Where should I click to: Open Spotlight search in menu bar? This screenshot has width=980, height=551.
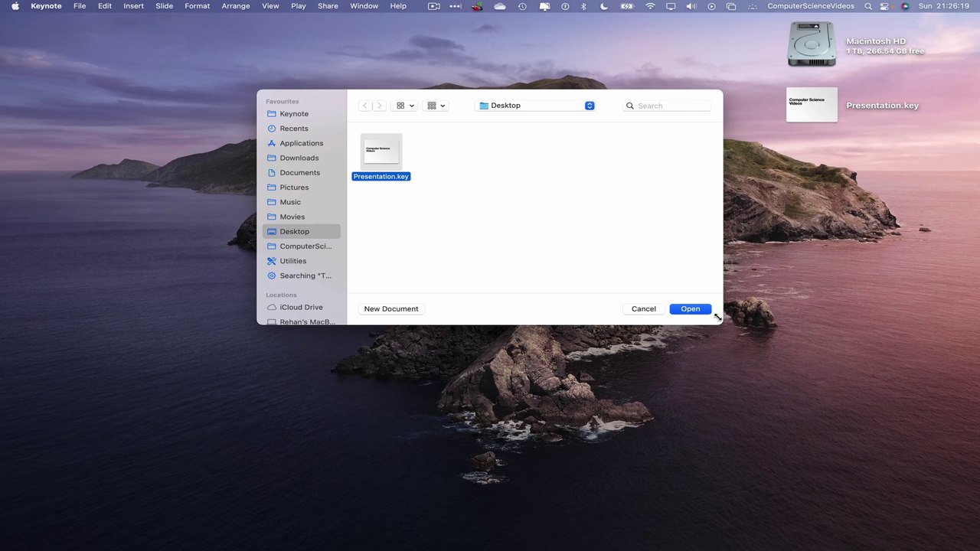point(867,6)
